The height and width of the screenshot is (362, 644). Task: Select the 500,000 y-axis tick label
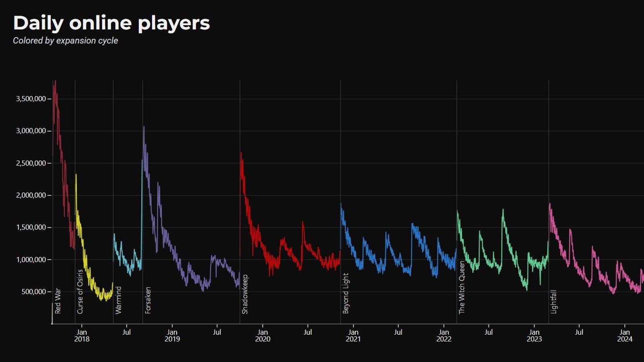33,292
